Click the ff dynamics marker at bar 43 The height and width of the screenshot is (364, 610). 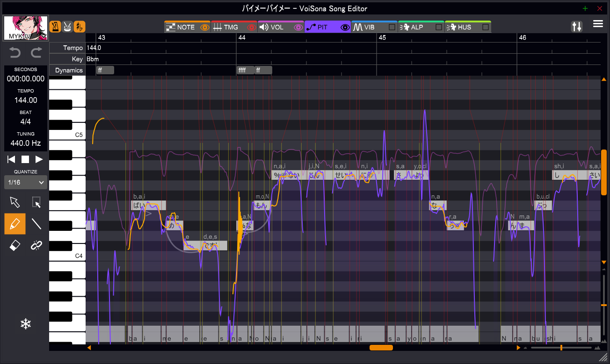(105, 70)
